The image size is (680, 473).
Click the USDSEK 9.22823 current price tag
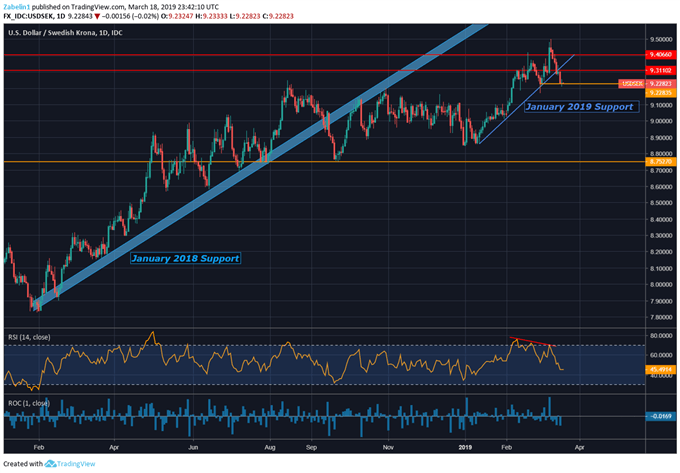(x=647, y=84)
